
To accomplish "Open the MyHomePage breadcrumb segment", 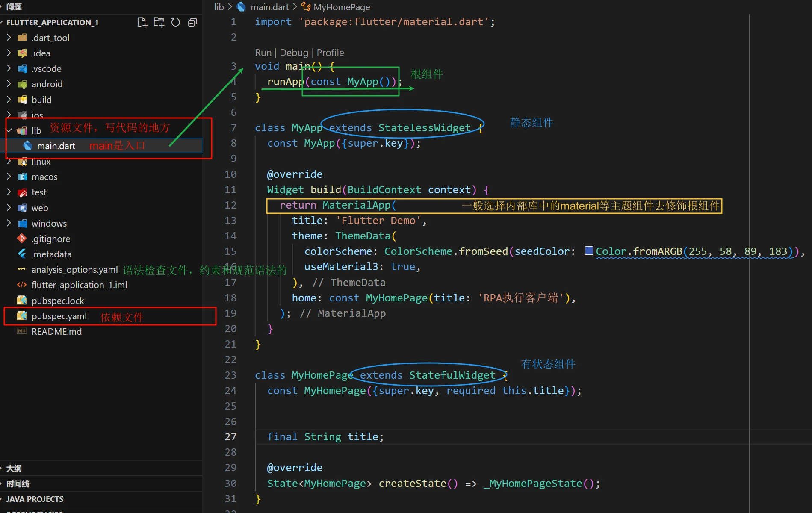I will (342, 7).
